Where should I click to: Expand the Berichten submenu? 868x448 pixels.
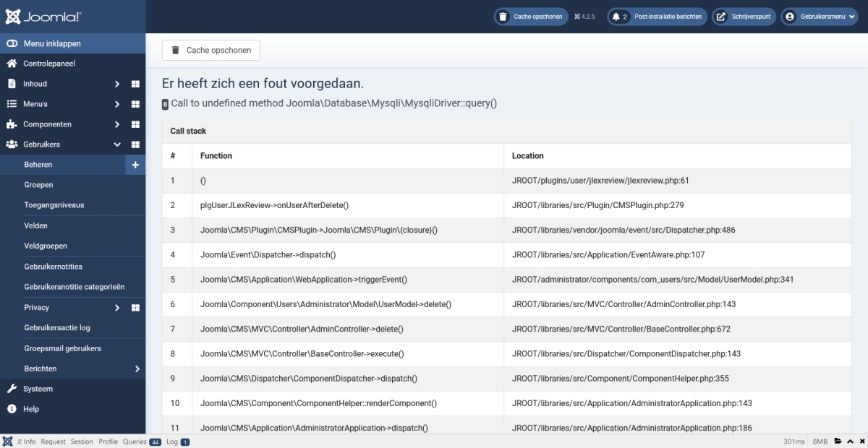click(x=137, y=369)
